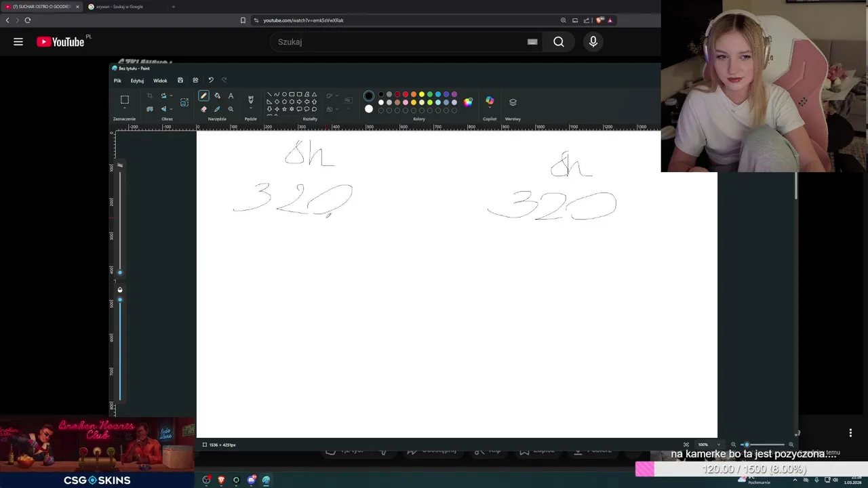The image size is (868, 488).
Task: Open the Widok menu
Action: pos(160,81)
